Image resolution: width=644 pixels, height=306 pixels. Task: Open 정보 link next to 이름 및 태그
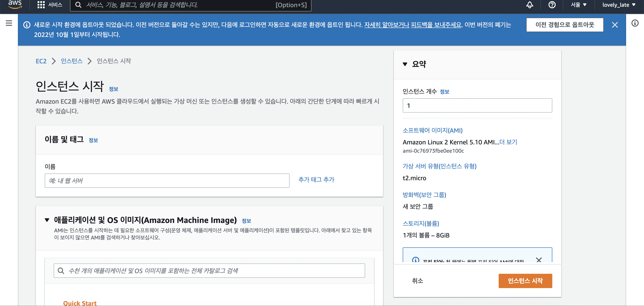point(93,140)
